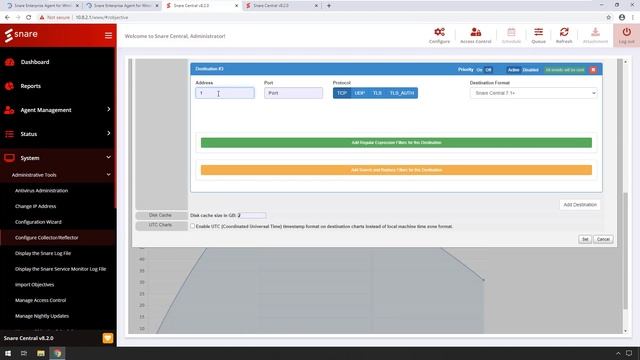Screen dimensions: 640x360
Task: Switch to second Snare Central v8.2.0 tab
Action: click(282, 6)
